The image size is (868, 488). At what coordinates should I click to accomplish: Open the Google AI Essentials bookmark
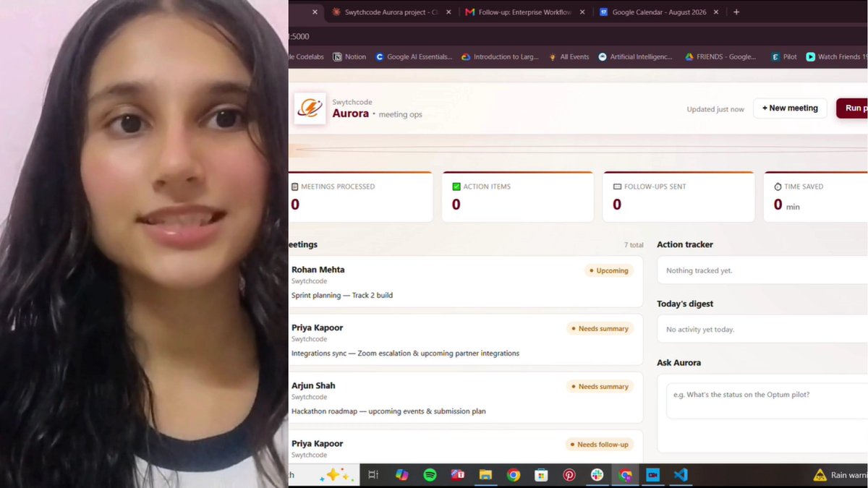pyautogui.click(x=414, y=56)
